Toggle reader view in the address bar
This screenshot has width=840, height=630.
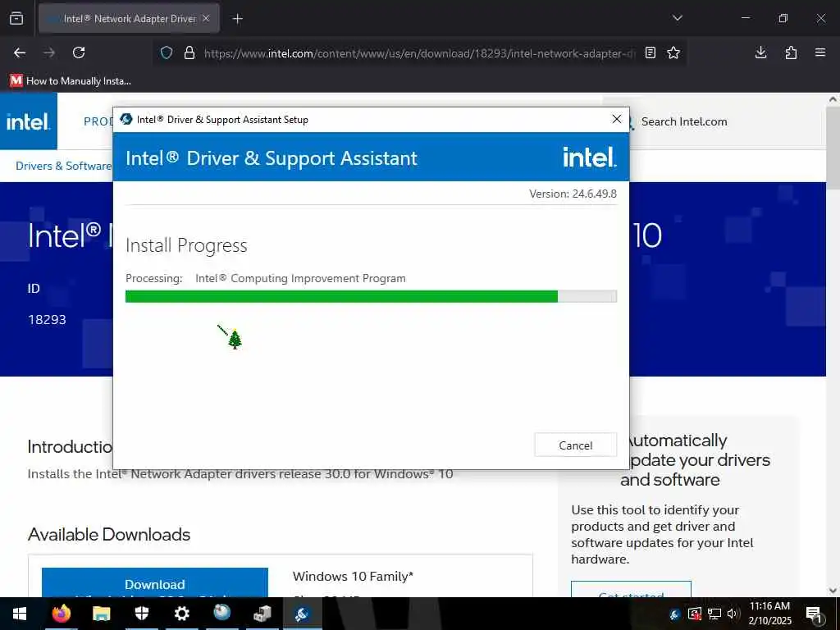tap(651, 52)
